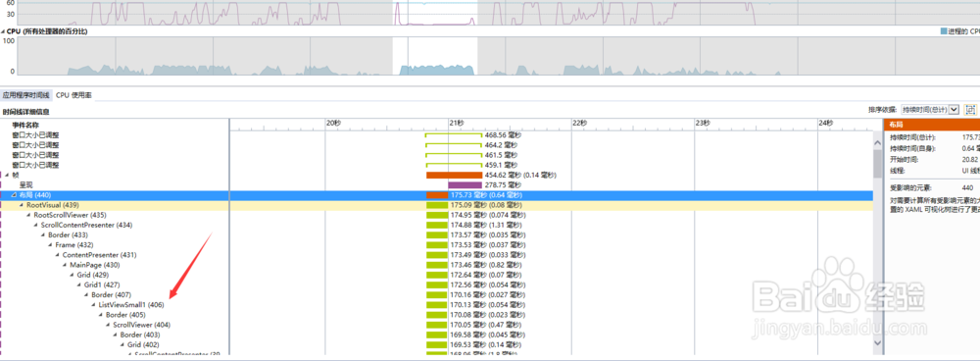Collapse the Border (405) node
This screenshot has height=361, width=980.
(x=101, y=315)
